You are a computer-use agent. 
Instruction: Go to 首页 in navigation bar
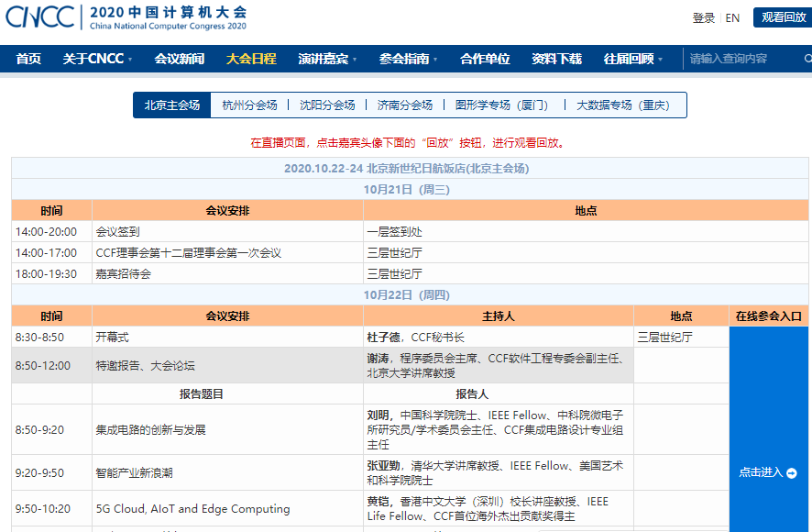point(28,59)
